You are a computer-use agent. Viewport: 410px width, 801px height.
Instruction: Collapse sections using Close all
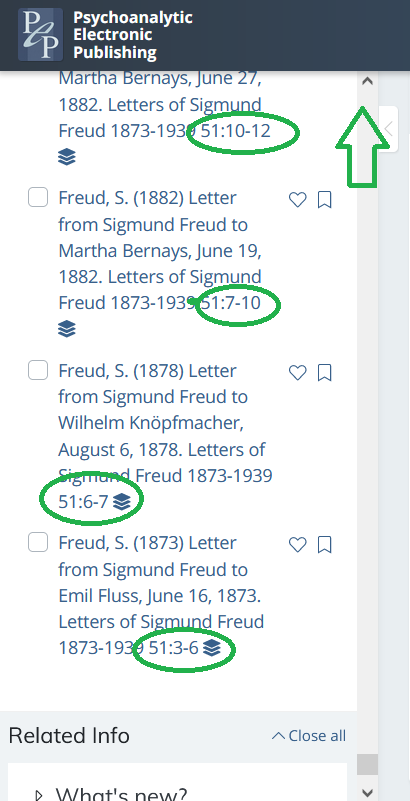pos(309,736)
